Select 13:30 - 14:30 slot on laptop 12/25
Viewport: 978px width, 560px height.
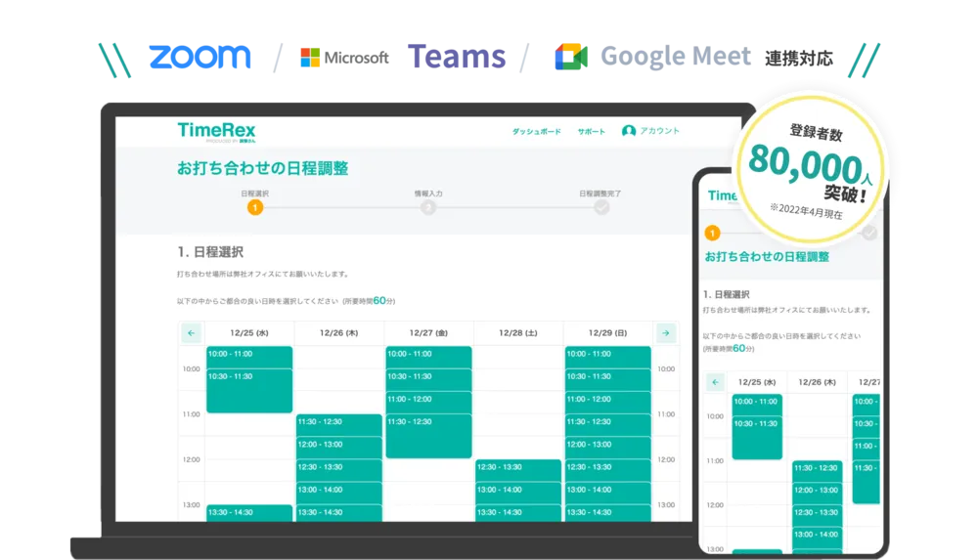pos(249,512)
